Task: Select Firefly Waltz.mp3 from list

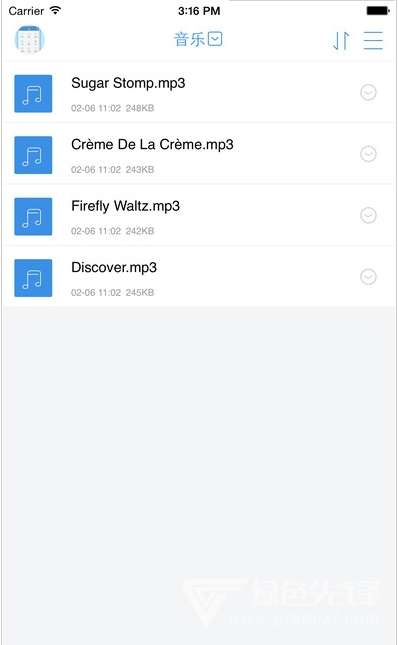Action: 199,215
